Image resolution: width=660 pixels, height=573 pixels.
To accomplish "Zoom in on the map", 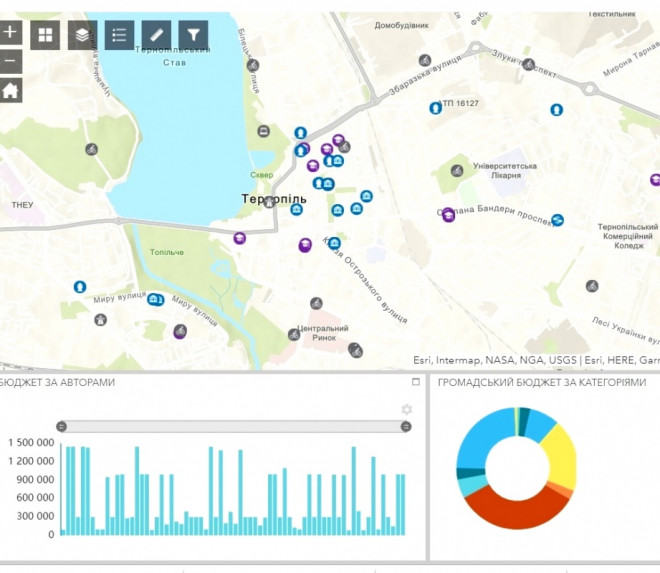I will 10,31.
